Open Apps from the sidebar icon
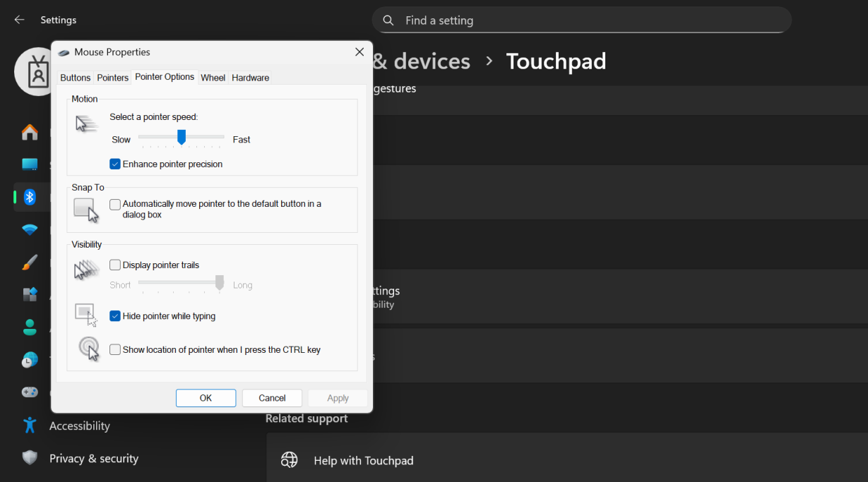The image size is (868, 482). [x=30, y=294]
